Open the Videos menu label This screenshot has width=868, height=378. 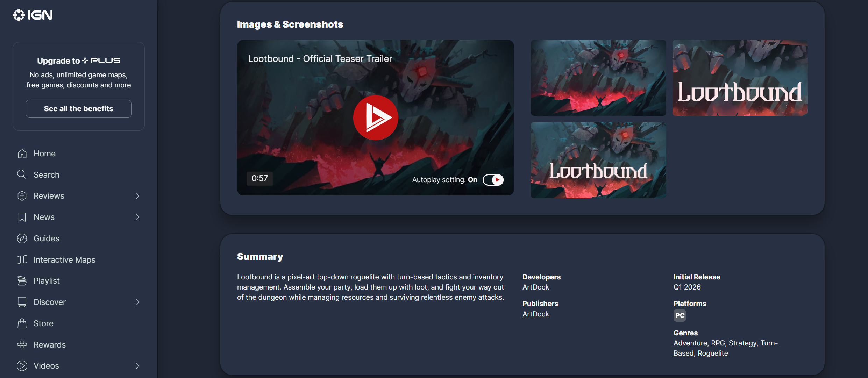tap(46, 366)
